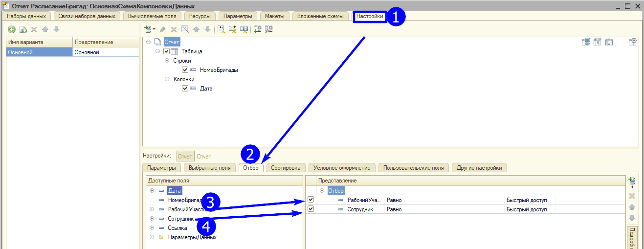Click the custom settings gear-plus toolbar icon
Viewport: 644px width, 249px height.
pyautogui.click(x=258, y=29)
